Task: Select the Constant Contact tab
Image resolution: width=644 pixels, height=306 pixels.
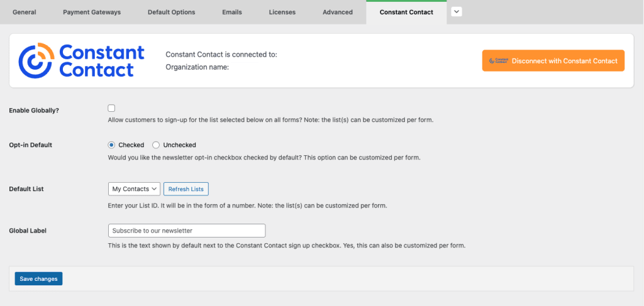Action: tap(406, 13)
